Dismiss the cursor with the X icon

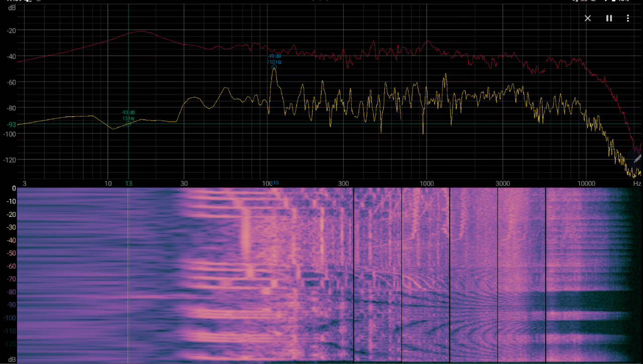pos(588,18)
